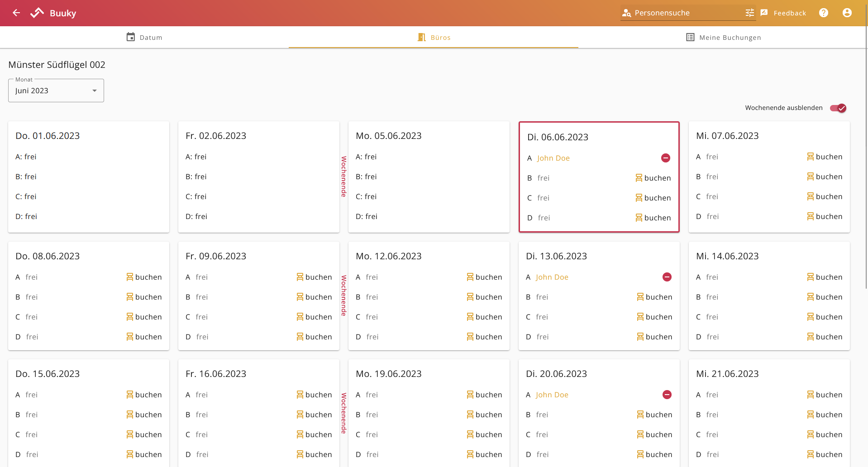
Task: Click desk icon for D on 12.06.2023
Action: pos(470,337)
